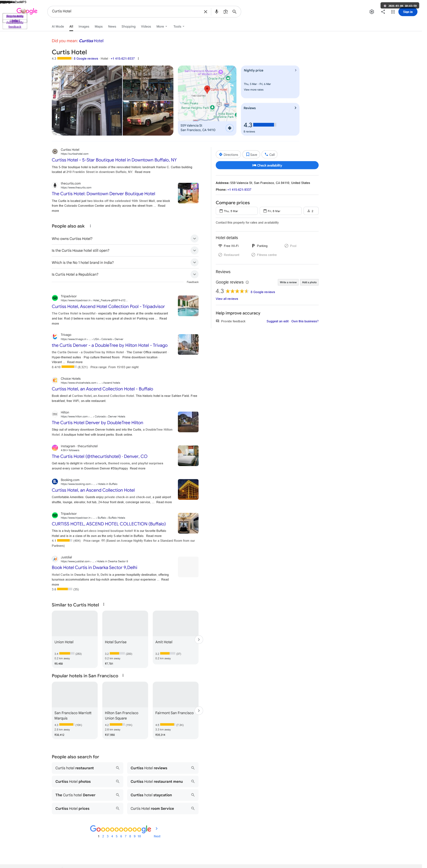Click the check-in date field Thu, 5 Mar
Viewport: 427px width, 868px height.
coord(237,211)
